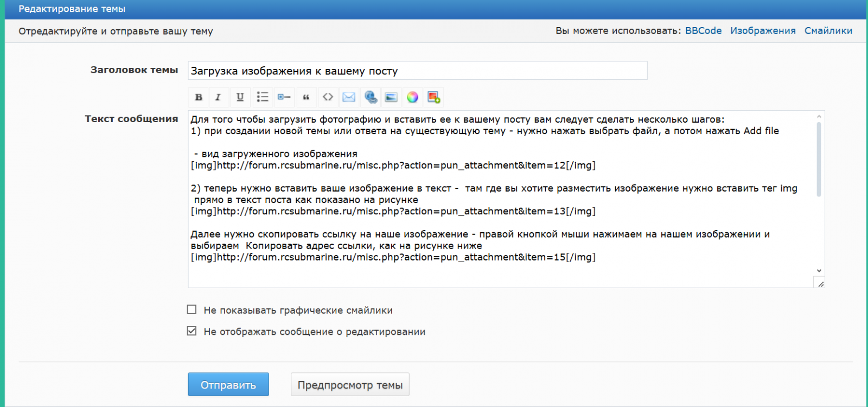Apply italic formatting with the I icon
Viewport: 868px width, 407px height.
pyautogui.click(x=218, y=97)
